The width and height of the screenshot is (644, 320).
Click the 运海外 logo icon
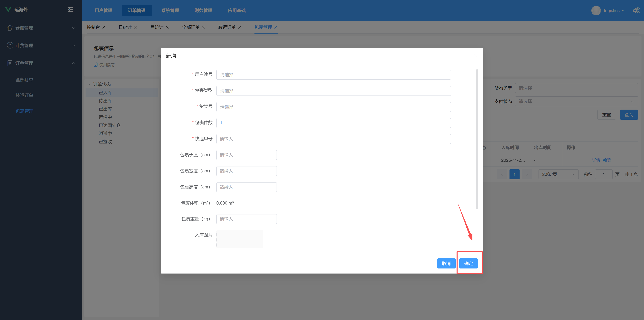tap(8, 10)
